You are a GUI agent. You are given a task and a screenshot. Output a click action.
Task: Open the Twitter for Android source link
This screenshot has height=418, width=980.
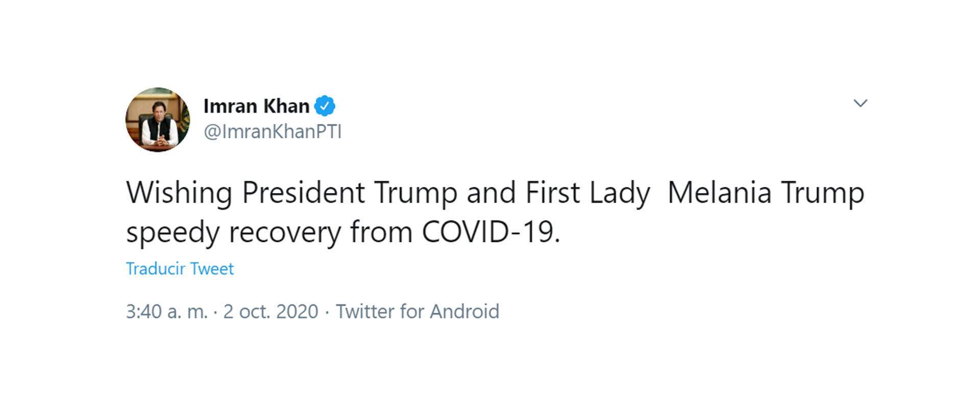(418, 311)
